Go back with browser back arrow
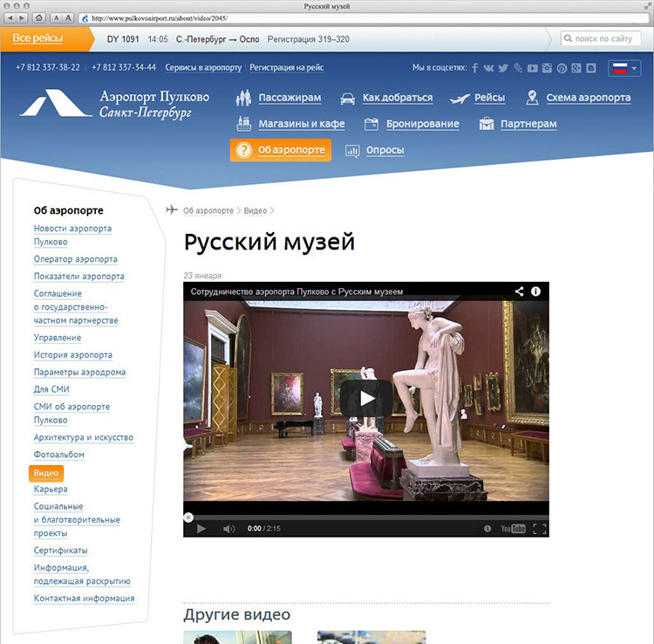This screenshot has width=654, height=644. pyautogui.click(x=10, y=18)
